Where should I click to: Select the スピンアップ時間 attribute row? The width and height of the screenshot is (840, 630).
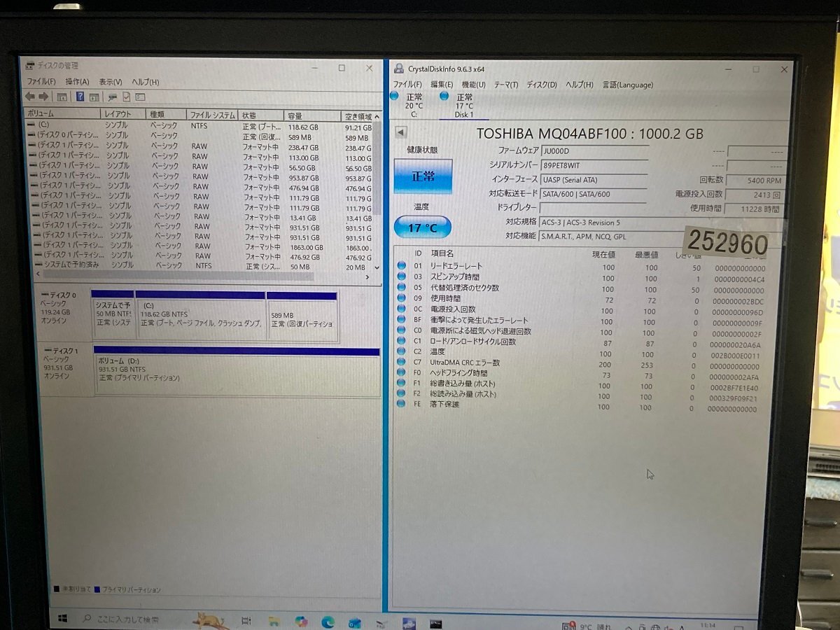coord(582,278)
